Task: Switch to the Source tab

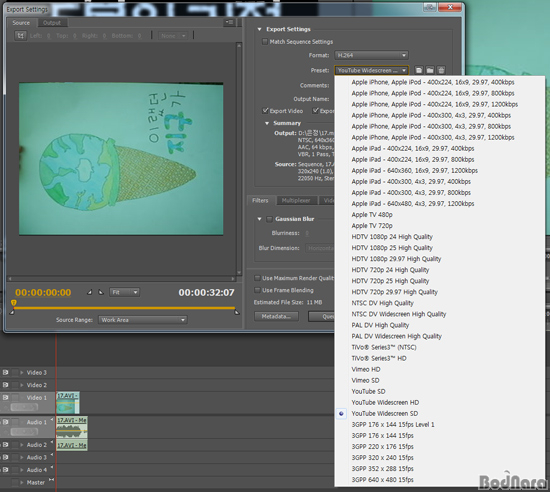Action: (x=21, y=23)
